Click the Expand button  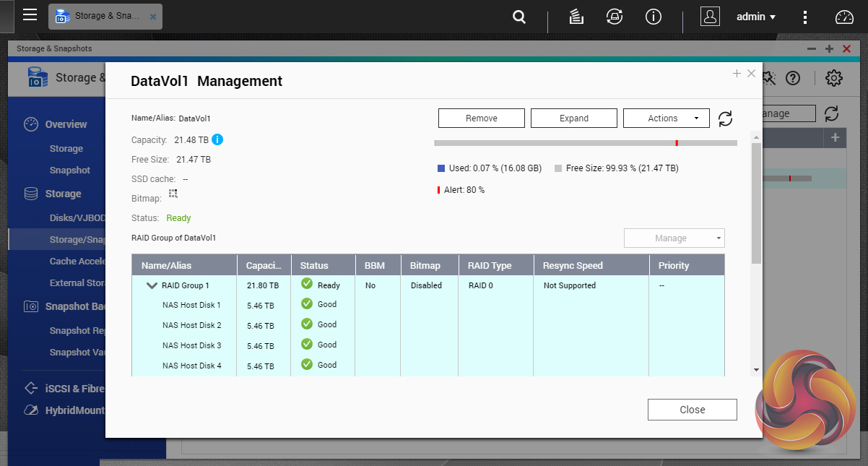tap(573, 118)
